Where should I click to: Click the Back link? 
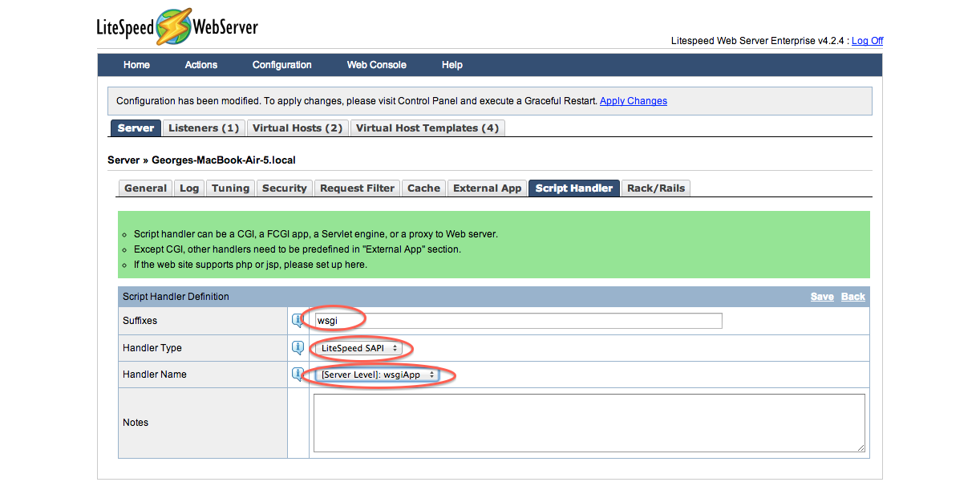pyautogui.click(x=853, y=297)
